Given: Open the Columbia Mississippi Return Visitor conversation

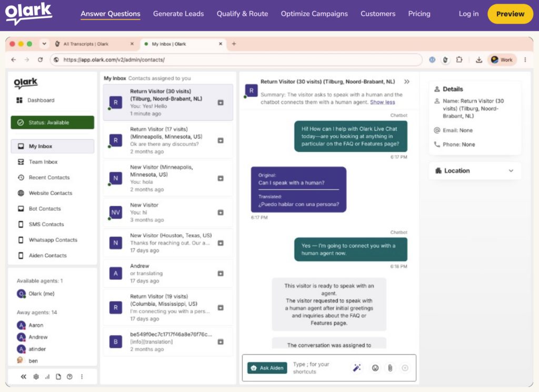Looking at the screenshot, I should [x=168, y=307].
